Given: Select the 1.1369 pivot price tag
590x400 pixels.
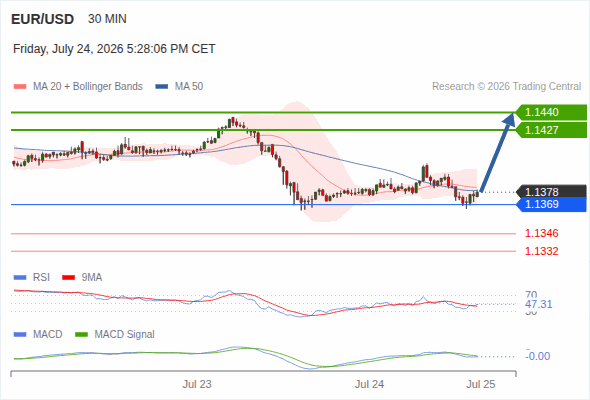Looking at the screenshot, I should pos(551,204).
